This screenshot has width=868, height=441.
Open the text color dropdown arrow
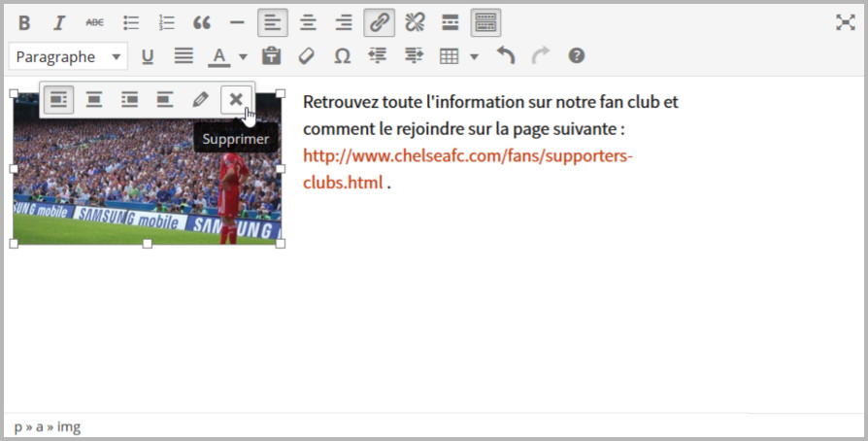(x=243, y=56)
